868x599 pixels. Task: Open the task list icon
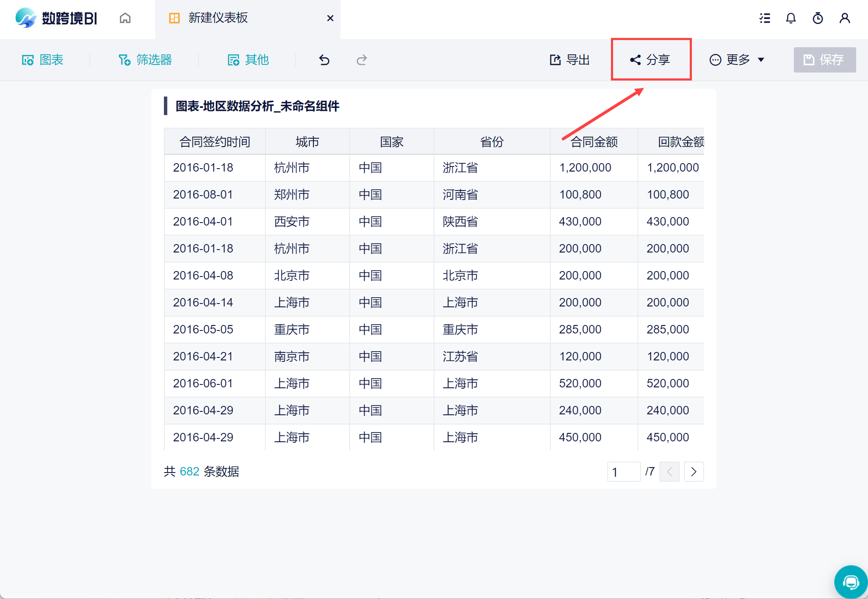tap(765, 18)
